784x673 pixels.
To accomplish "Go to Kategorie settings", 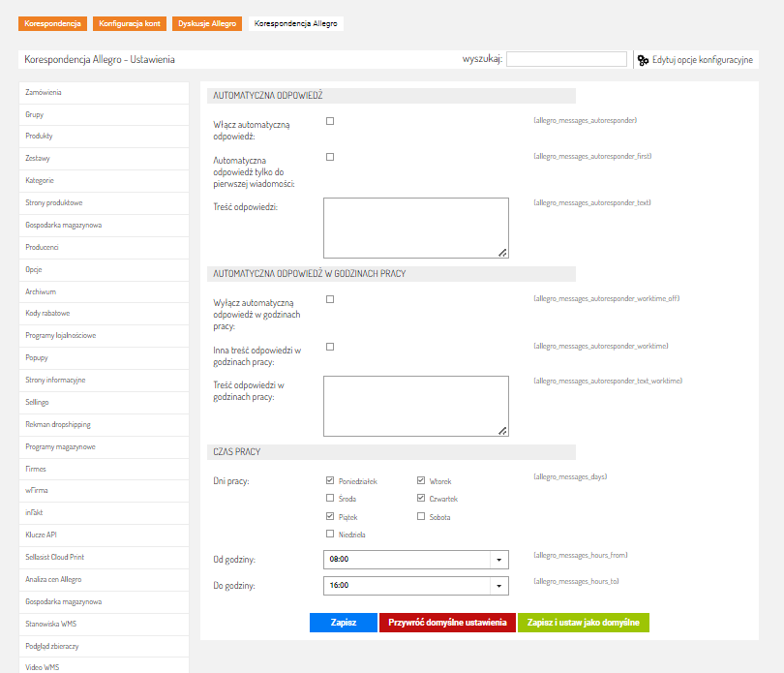I will tap(104, 181).
